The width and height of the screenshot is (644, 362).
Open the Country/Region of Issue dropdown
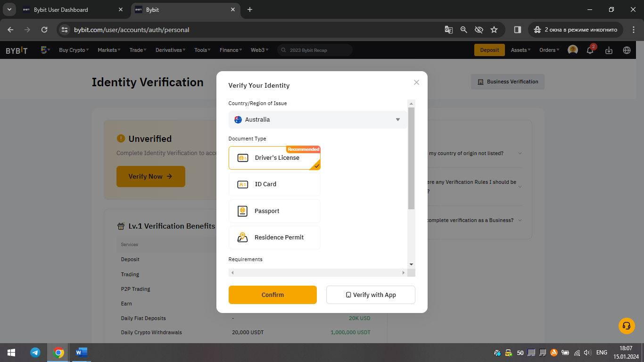[318, 120]
